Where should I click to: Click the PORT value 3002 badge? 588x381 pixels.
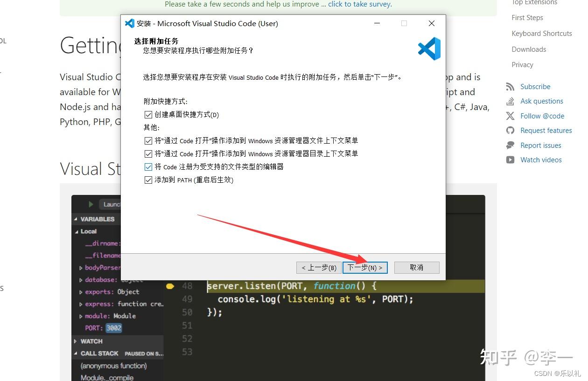tap(113, 328)
